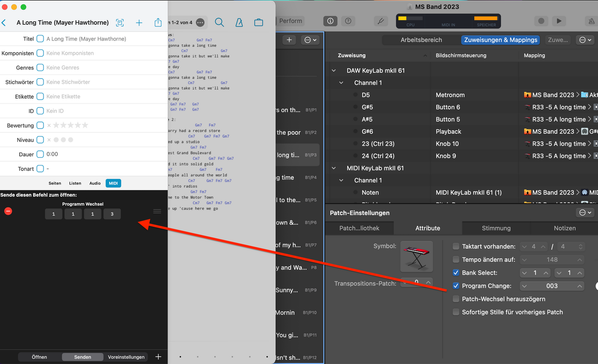Select the Arbeitsbereich tab

tap(421, 40)
